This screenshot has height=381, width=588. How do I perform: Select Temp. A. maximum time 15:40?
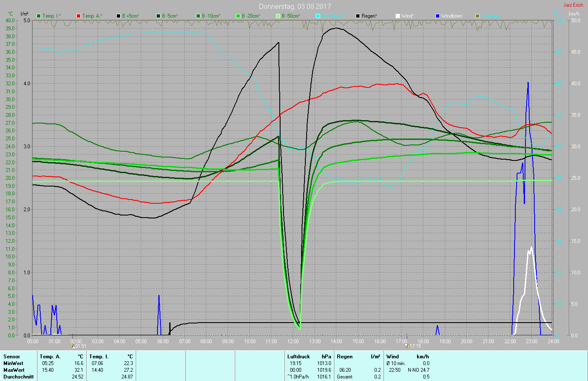[x=48, y=370]
